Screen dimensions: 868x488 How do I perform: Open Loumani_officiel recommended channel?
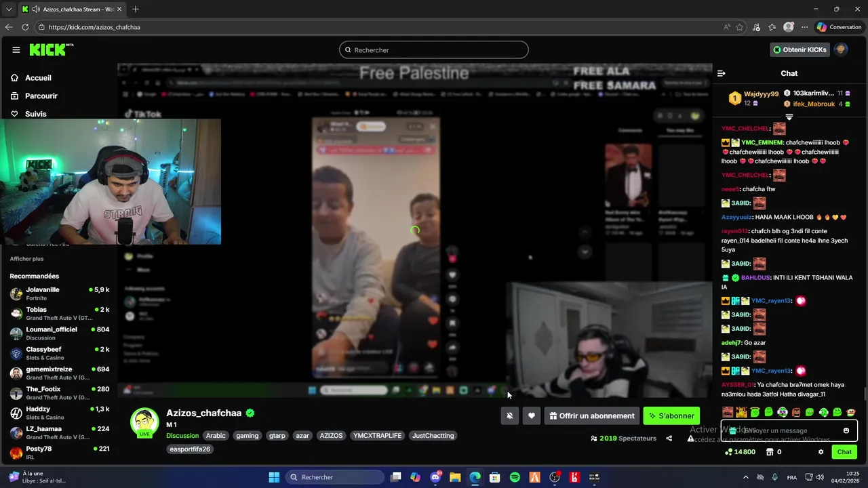(x=60, y=333)
